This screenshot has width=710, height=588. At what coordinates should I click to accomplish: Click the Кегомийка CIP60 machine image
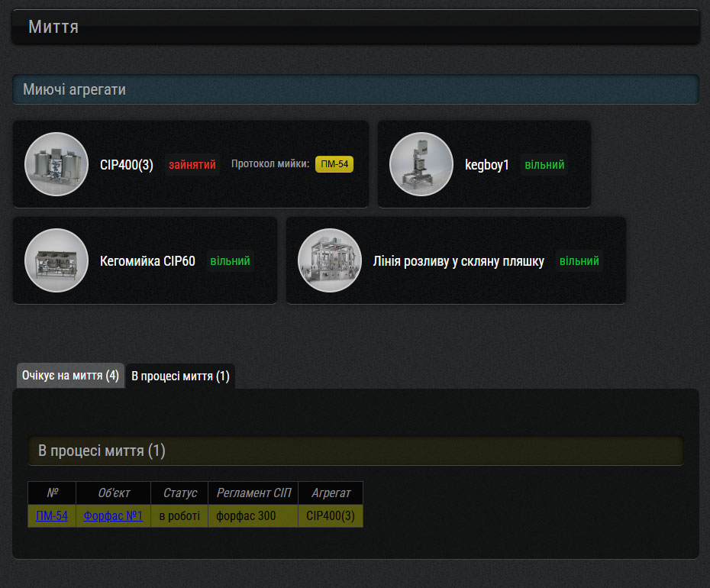pyautogui.click(x=56, y=260)
